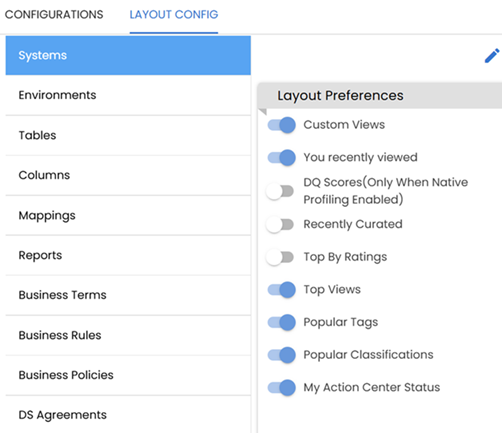The image size is (502, 433).
Task: Click the Layout Preferences panel header
Action: [380, 96]
